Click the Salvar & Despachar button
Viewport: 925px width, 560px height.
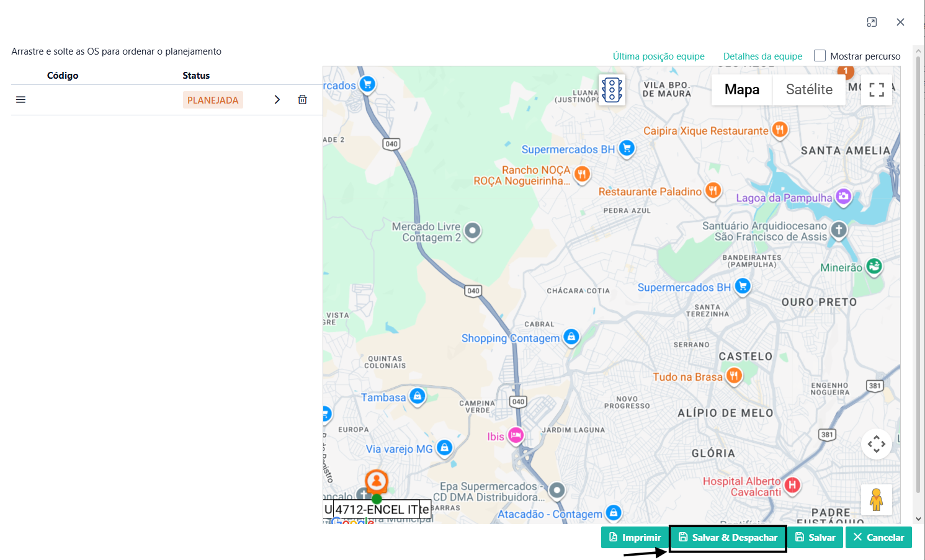point(728,538)
